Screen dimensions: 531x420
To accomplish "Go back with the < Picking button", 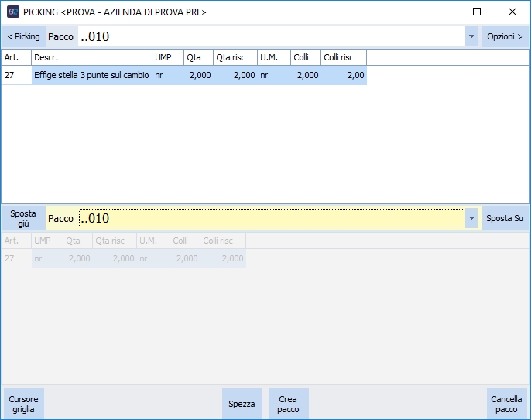I will point(23,36).
